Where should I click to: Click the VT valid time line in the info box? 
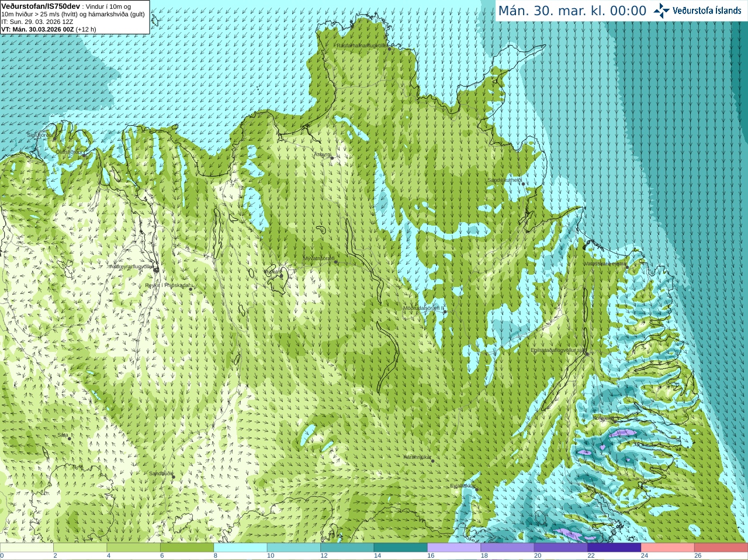pyautogui.click(x=49, y=29)
